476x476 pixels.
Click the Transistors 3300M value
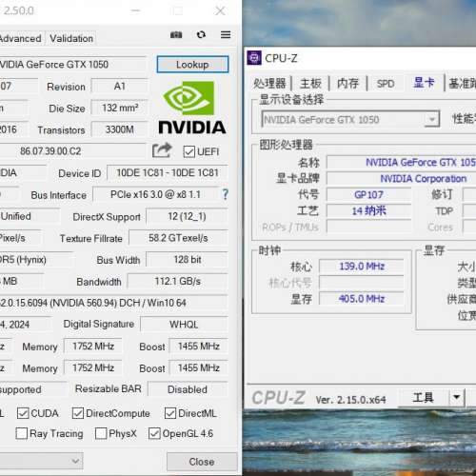[120, 129]
